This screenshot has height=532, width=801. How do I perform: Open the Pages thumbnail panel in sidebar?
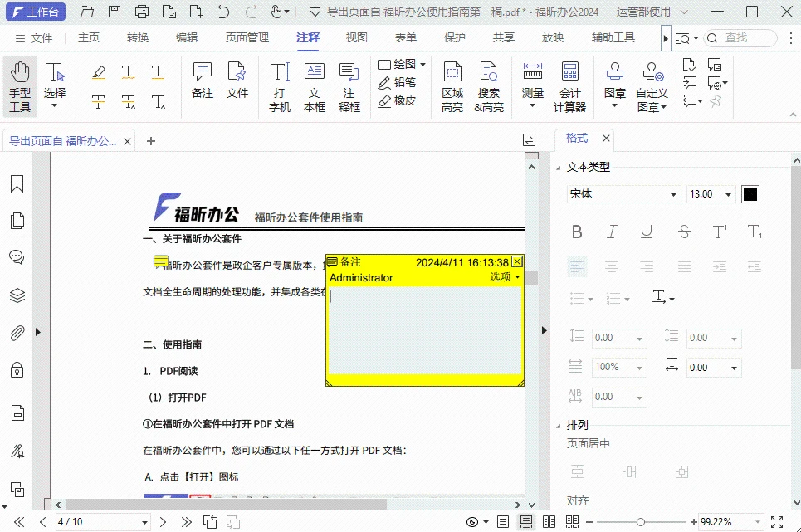point(17,221)
